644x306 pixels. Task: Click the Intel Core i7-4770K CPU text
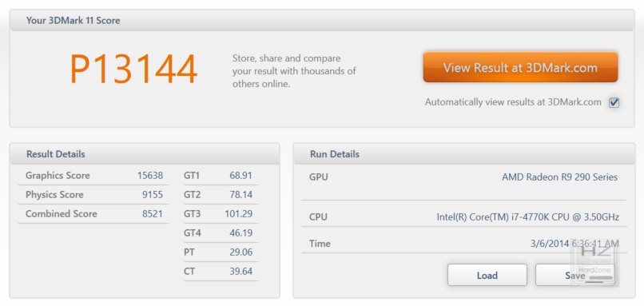[x=528, y=217]
